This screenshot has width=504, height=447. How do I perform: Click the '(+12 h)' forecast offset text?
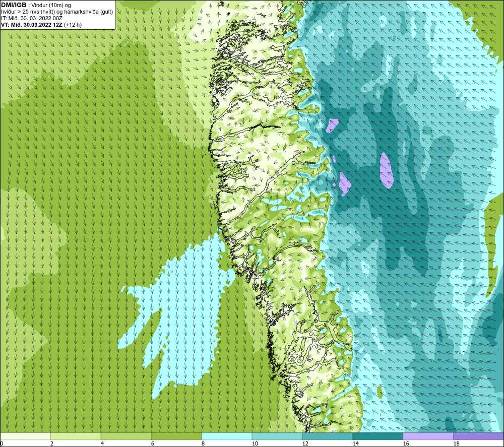coord(73,25)
